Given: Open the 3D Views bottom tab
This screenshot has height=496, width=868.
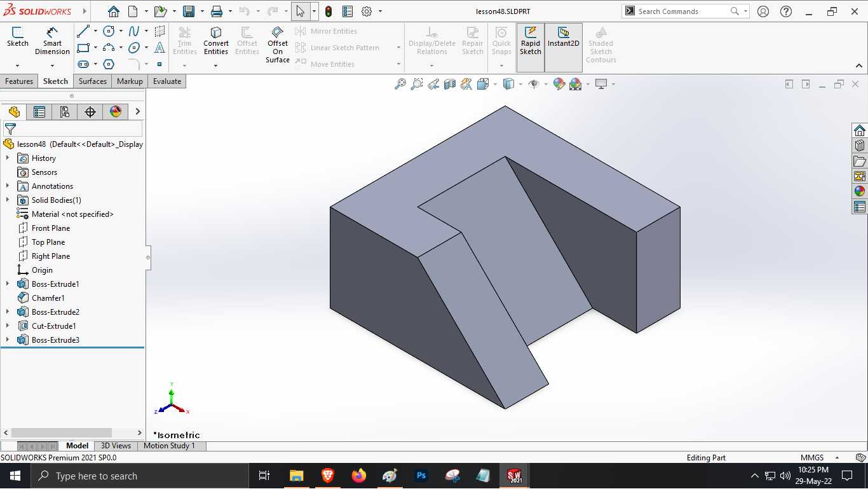Looking at the screenshot, I should (116, 446).
